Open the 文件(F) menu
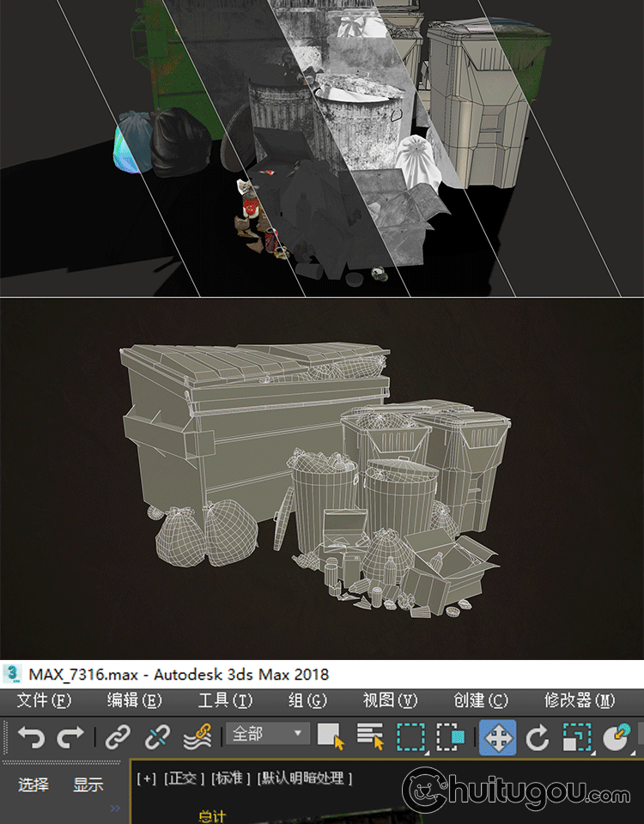 (x=44, y=700)
